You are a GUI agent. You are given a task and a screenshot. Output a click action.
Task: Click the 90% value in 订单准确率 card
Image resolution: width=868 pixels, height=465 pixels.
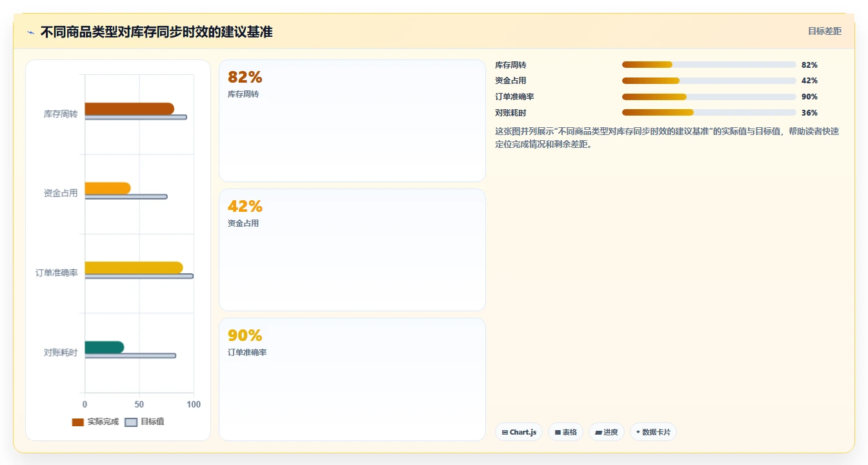(245, 336)
